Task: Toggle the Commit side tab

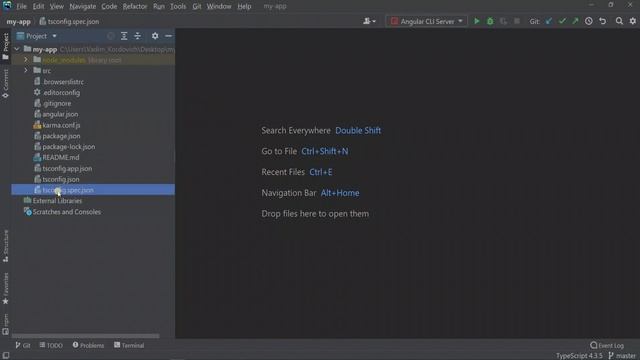Action: coord(5,83)
